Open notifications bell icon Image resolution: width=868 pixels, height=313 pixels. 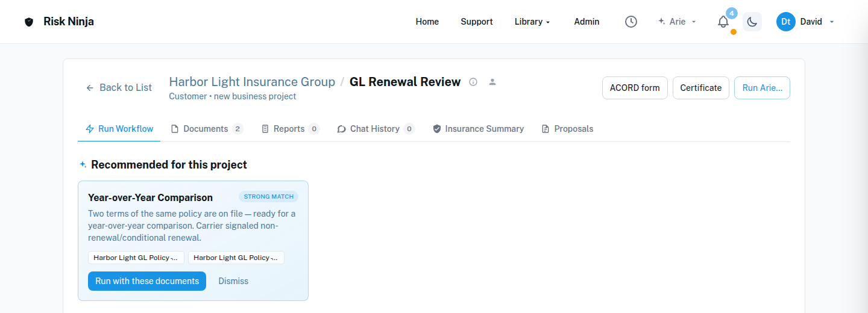point(723,22)
